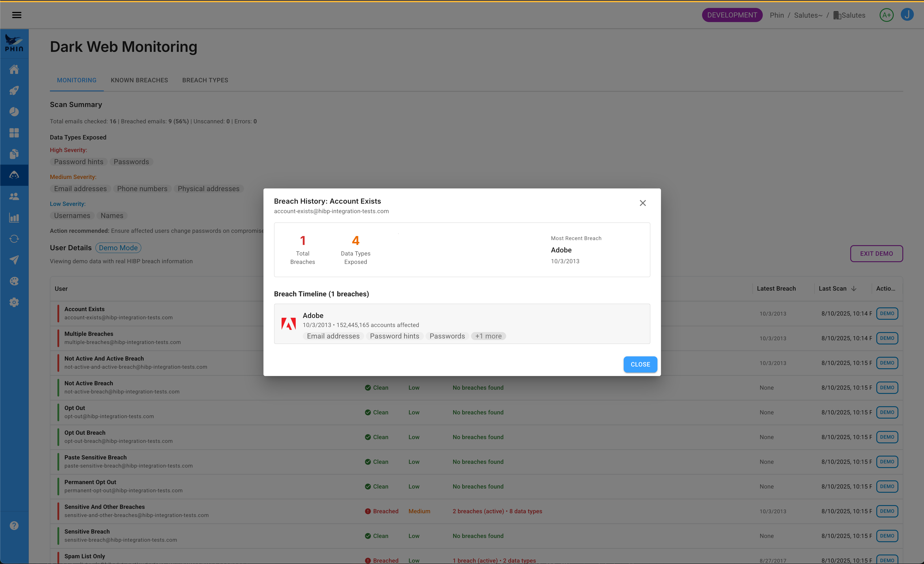
Task: Close dialog with the X icon
Action: click(642, 203)
